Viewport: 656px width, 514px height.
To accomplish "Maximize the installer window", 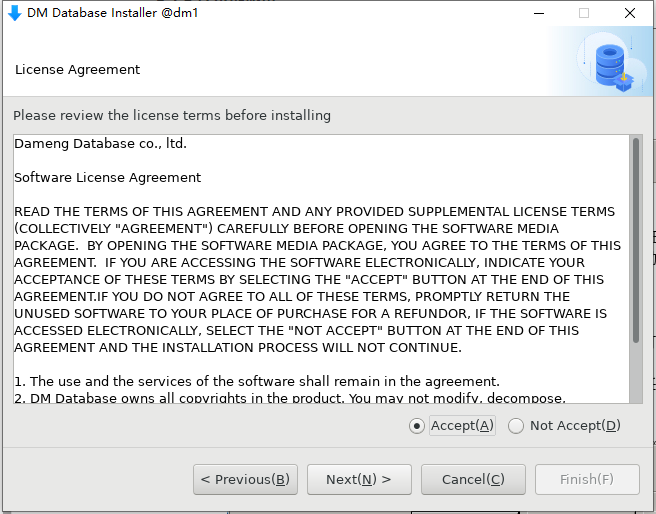I will (x=584, y=13).
